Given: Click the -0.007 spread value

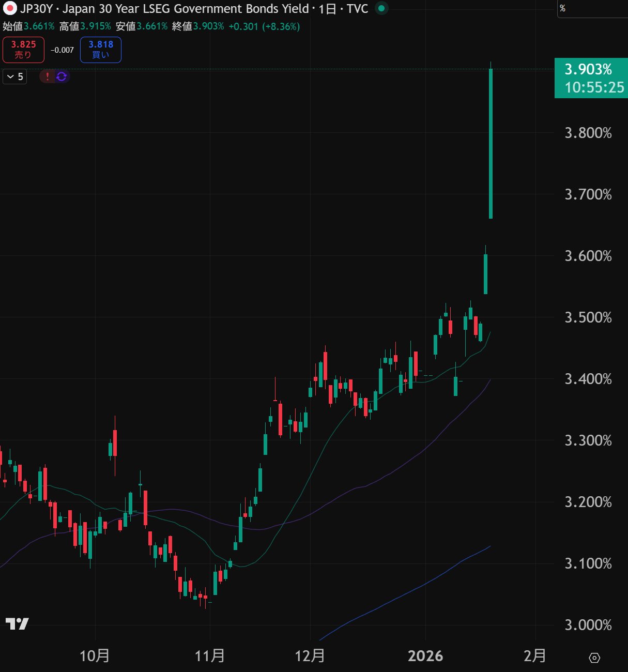Looking at the screenshot, I should [62, 50].
